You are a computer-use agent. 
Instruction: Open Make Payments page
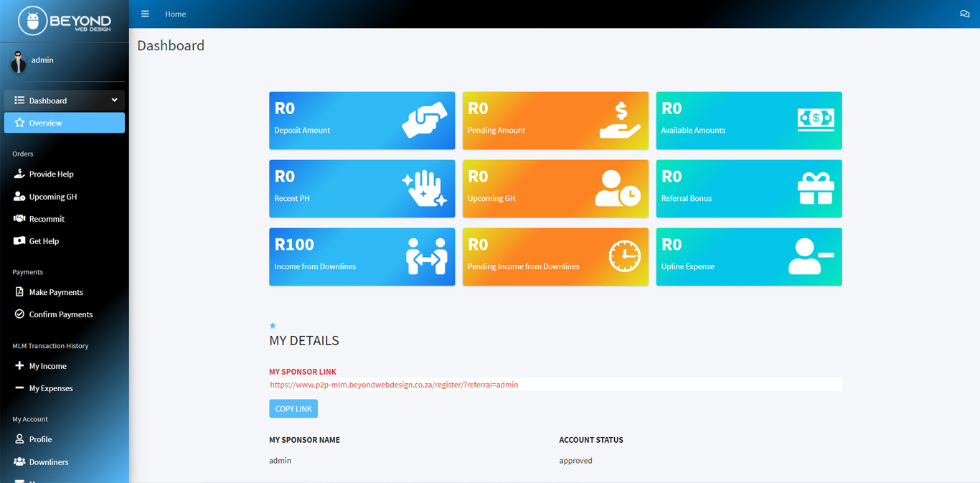[56, 292]
